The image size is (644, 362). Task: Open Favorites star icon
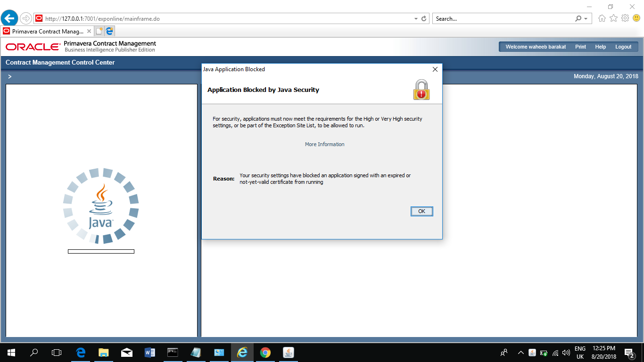613,18
